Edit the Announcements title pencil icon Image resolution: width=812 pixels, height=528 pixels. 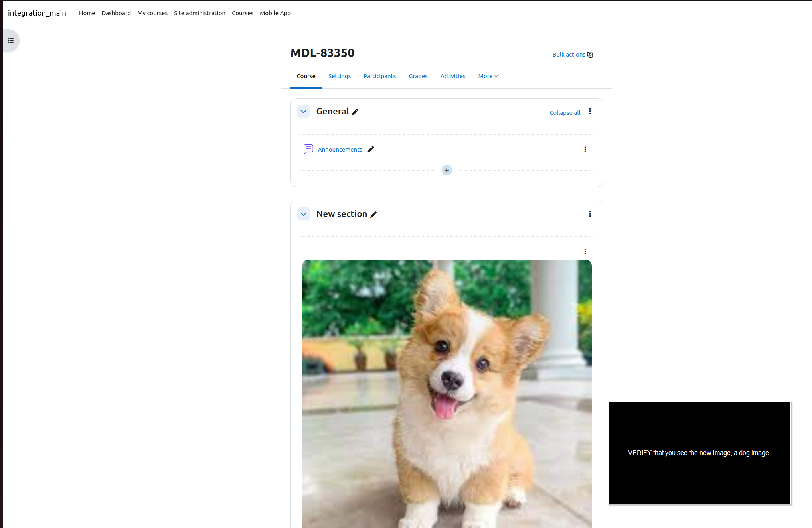click(371, 149)
